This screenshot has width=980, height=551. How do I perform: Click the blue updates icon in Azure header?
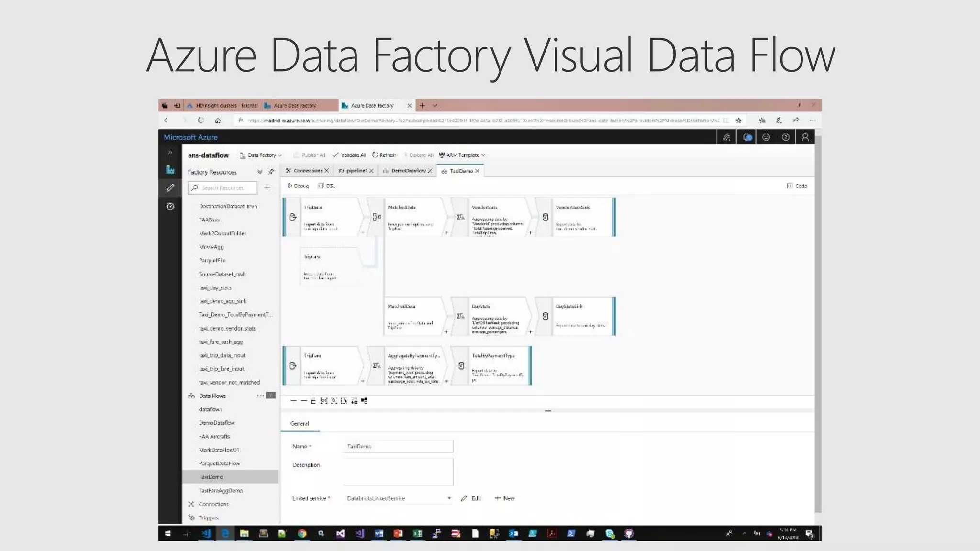(x=747, y=137)
